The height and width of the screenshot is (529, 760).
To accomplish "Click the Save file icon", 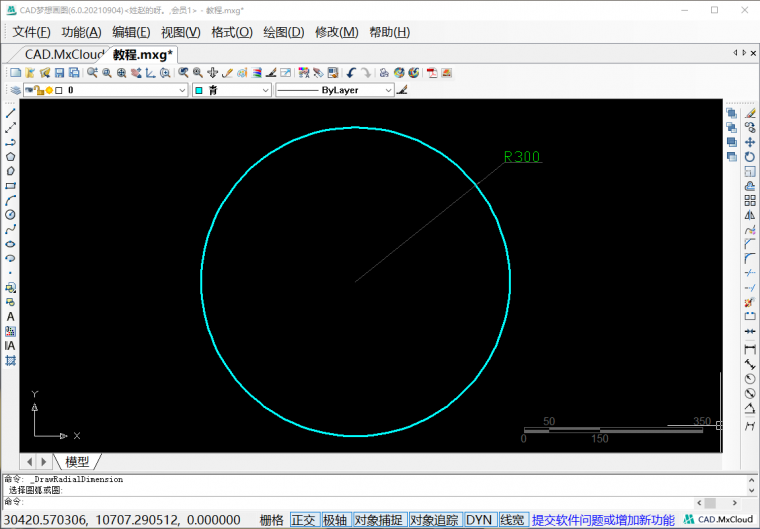I will (x=59, y=73).
